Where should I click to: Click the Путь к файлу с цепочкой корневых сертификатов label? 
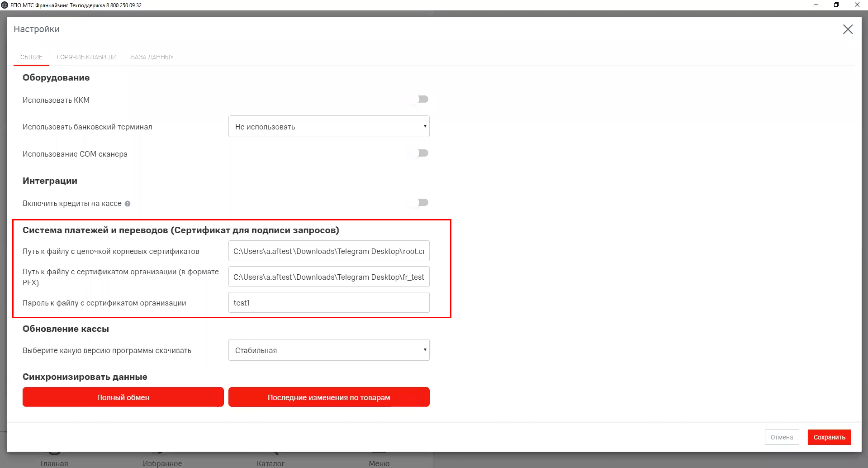point(111,251)
